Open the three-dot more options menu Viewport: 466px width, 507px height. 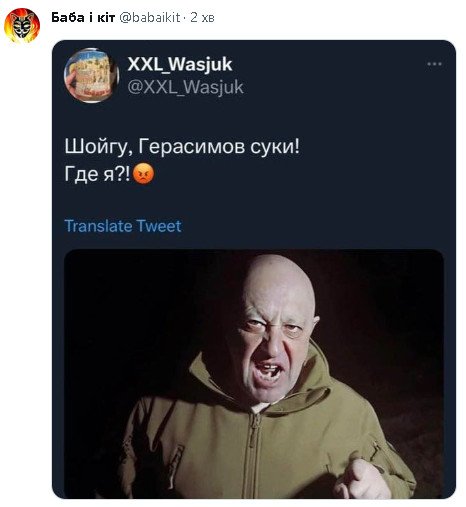click(434, 64)
